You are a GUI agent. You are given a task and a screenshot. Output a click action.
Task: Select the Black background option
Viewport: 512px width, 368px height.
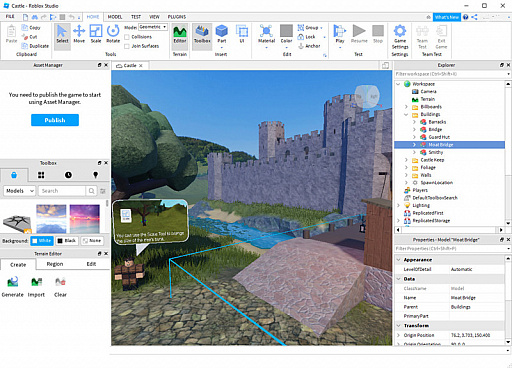[x=67, y=241]
